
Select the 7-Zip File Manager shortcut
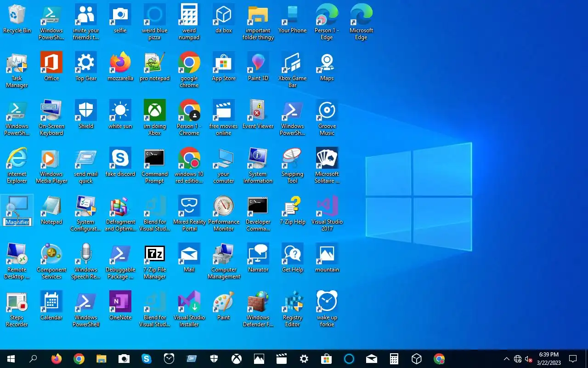point(155,261)
